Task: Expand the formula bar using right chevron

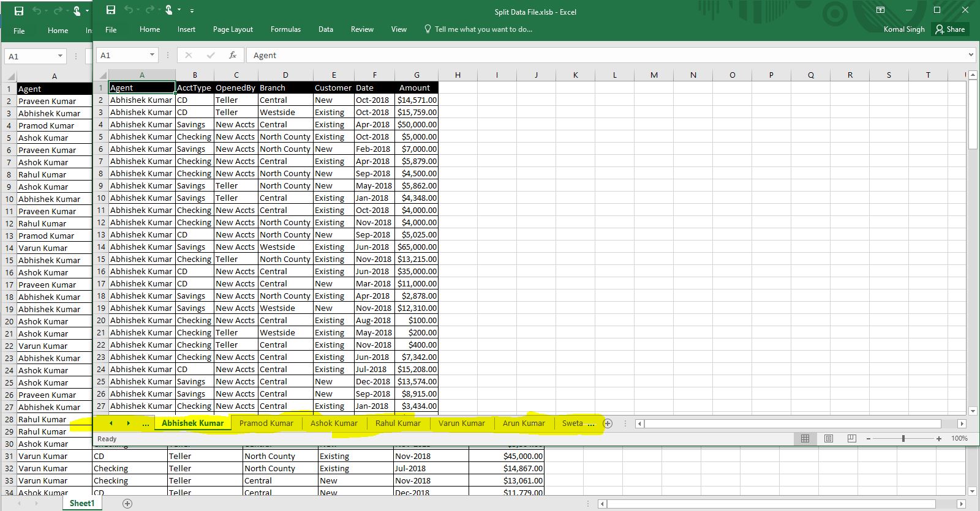Action: (971, 55)
